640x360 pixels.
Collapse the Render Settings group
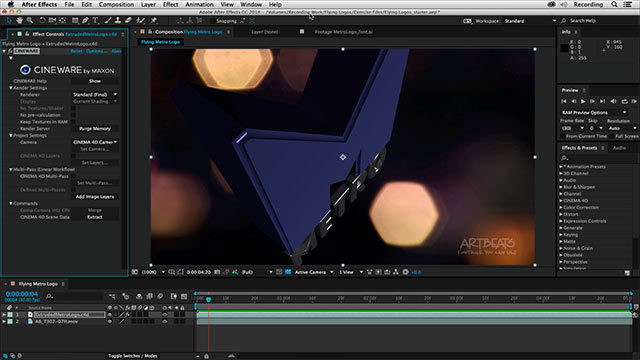tap(11, 88)
